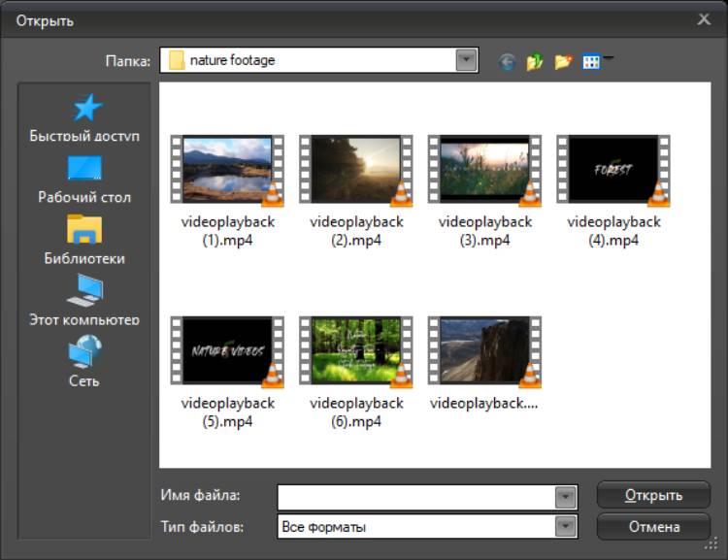
Task: Go up one folder level
Action: [535, 61]
